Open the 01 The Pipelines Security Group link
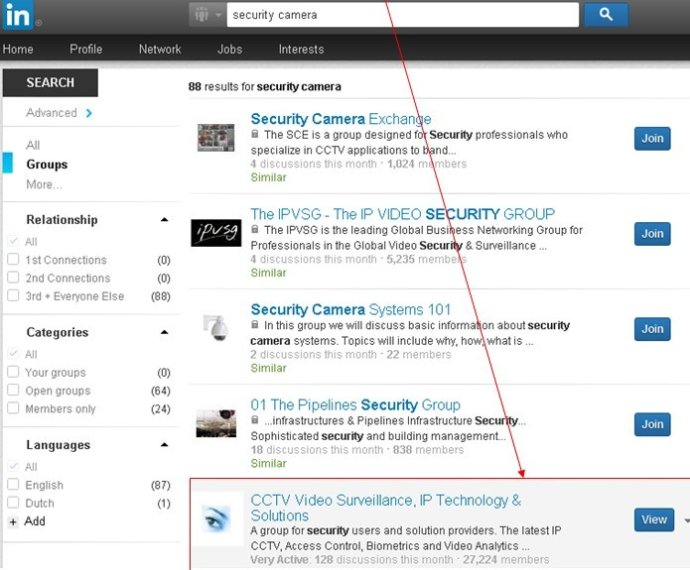The image size is (690, 570). click(355, 405)
